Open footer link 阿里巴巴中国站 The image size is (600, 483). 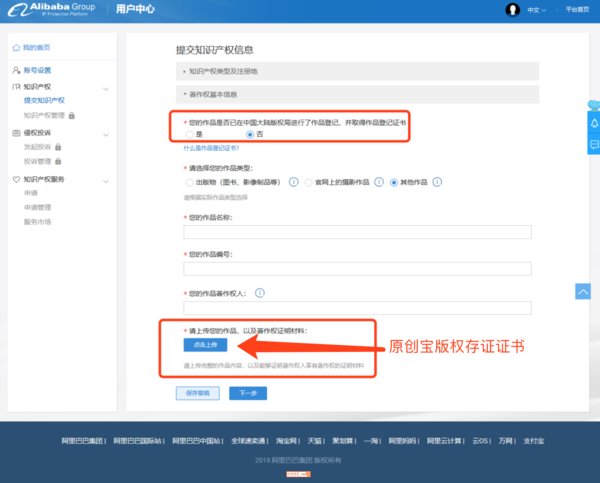(x=196, y=441)
